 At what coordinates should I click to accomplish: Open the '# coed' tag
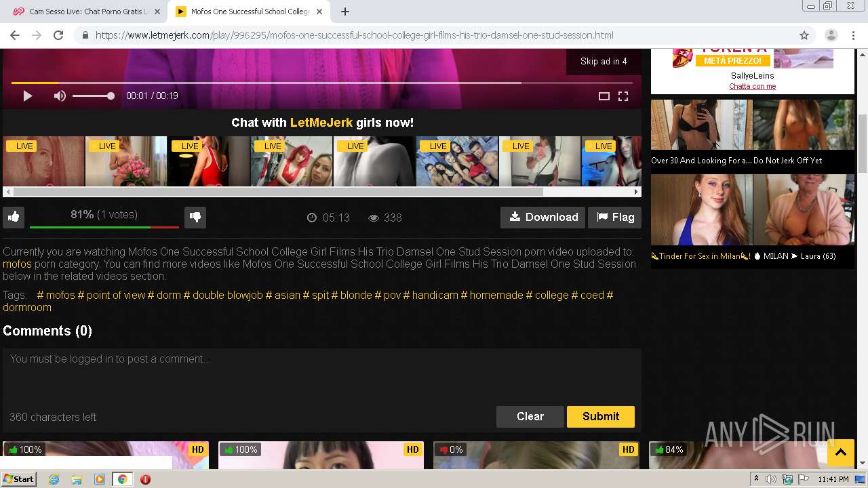(x=588, y=296)
